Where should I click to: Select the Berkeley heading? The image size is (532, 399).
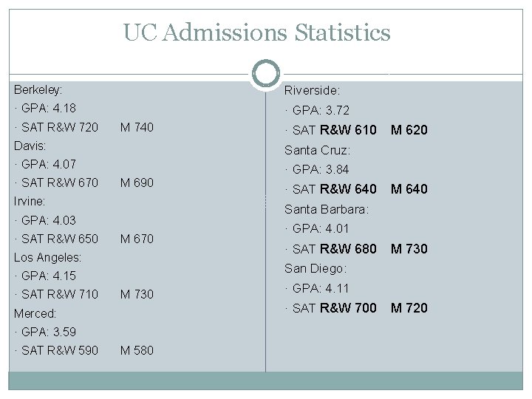coord(38,89)
